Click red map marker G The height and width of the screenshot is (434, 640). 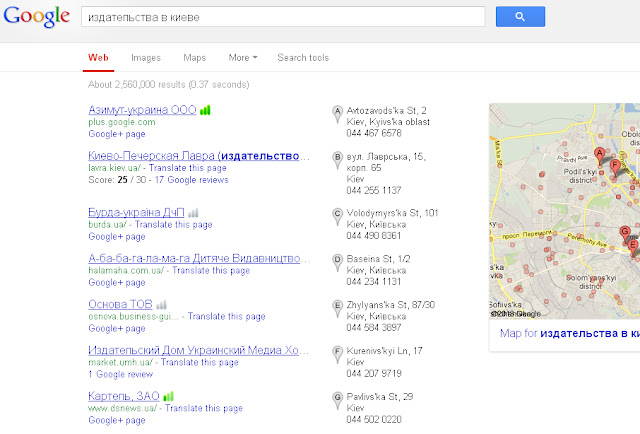point(624,234)
